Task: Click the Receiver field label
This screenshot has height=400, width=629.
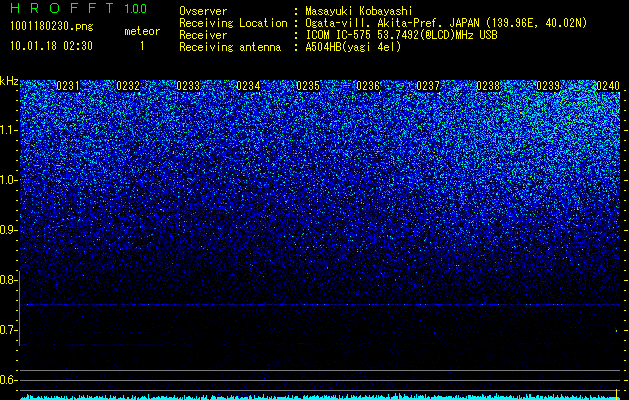Action: pos(203,35)
